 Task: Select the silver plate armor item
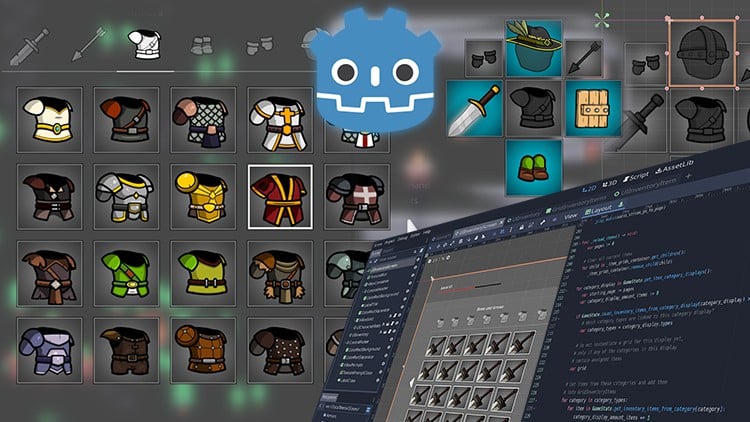[x=125, y=194]
